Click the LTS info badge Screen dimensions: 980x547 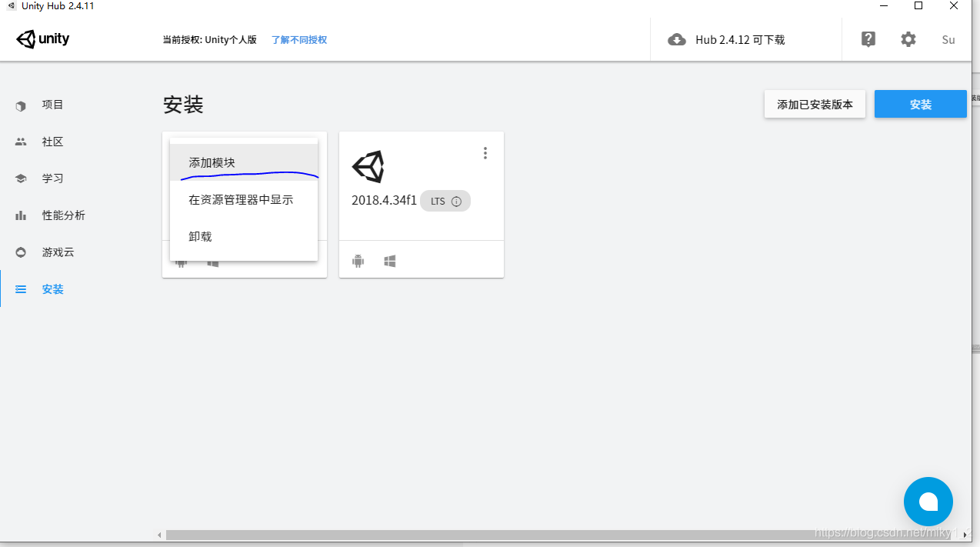(445, 202)
